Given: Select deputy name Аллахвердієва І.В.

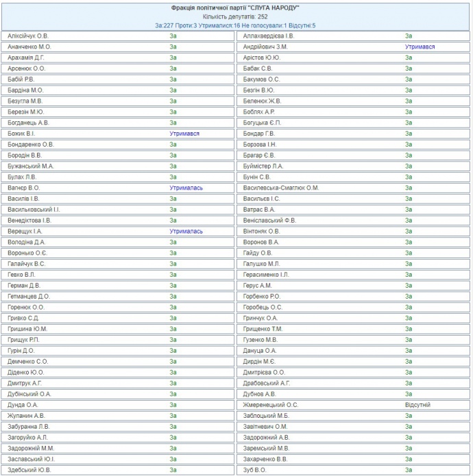Looking at the screenshot, I should (x=269, y=36).
